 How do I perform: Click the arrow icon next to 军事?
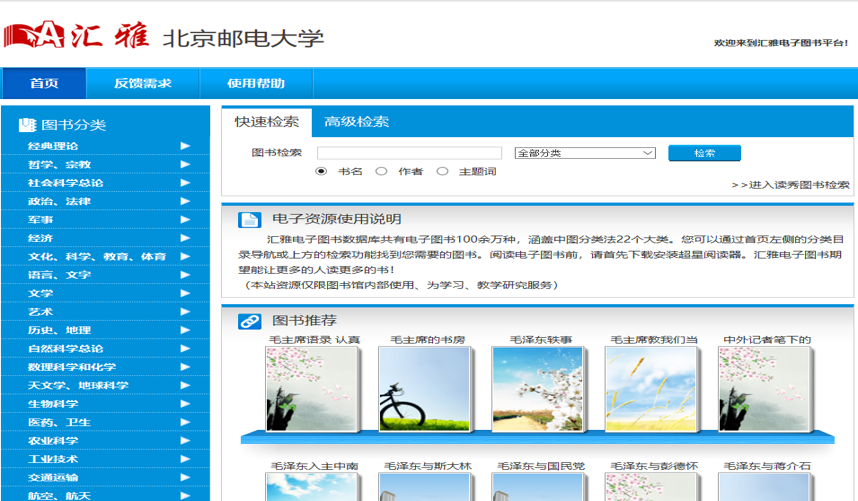pos(185,219)
